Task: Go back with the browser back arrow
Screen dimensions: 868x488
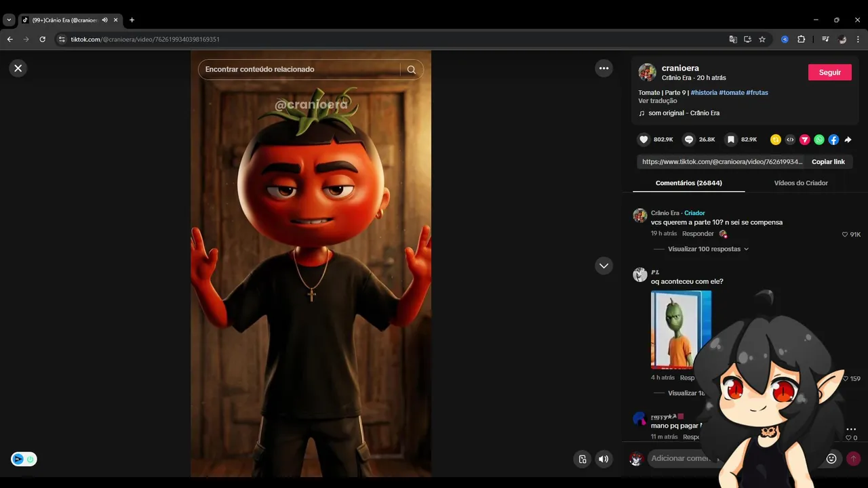Action: (9, 39)
